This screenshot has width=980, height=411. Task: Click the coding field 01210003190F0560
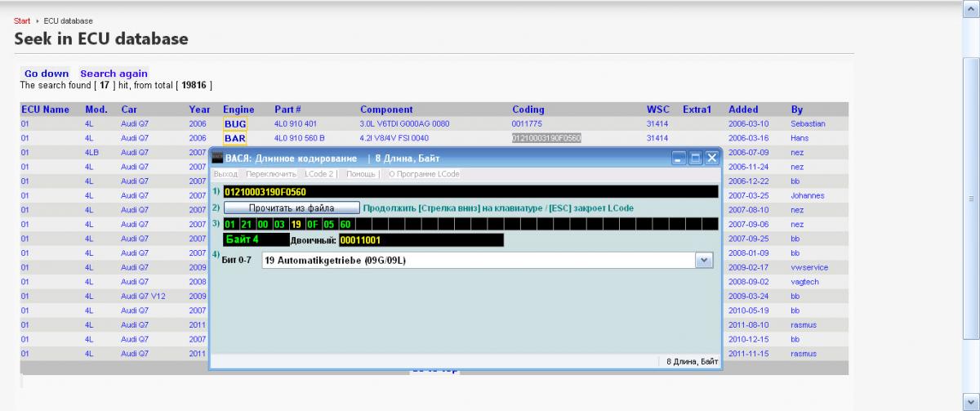point(471,192)
